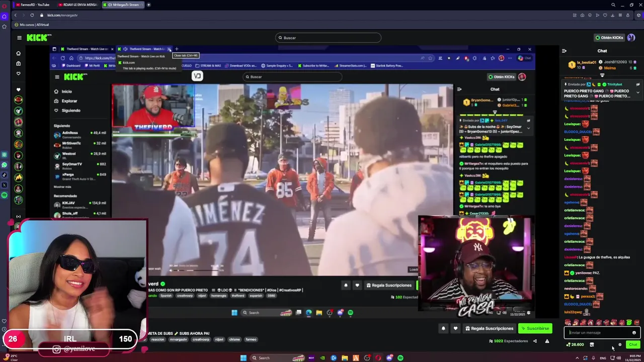Open the mrvargastv tag
The height and width of the screenshot is (362, 644).
tap(178, 339)
